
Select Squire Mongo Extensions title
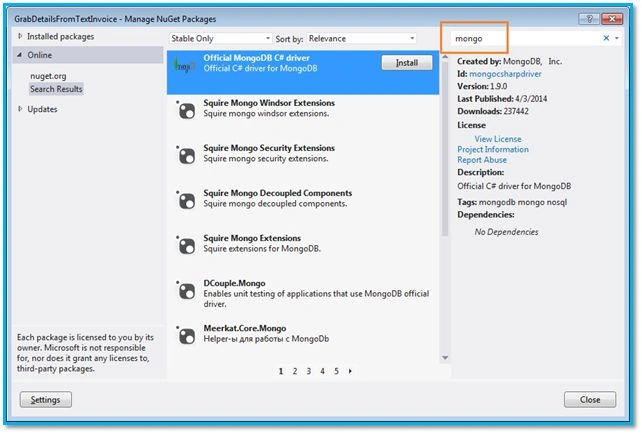[252, 238]
